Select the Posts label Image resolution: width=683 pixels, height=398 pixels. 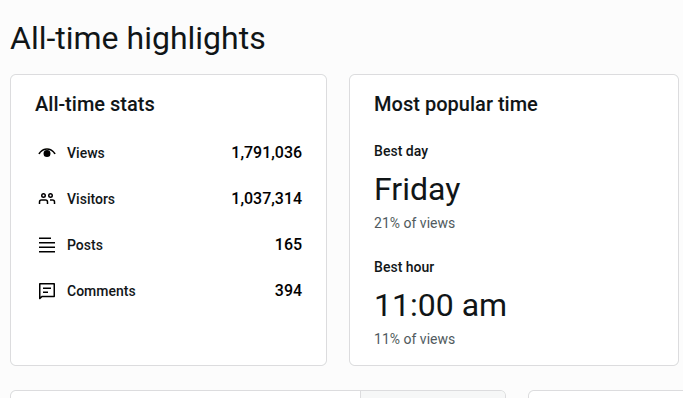[x=85, y=245]
